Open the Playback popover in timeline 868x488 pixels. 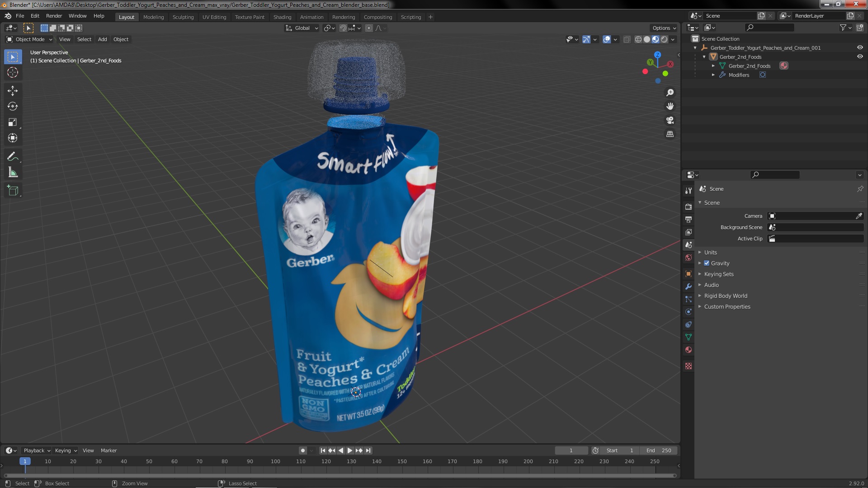pos(37,450)
